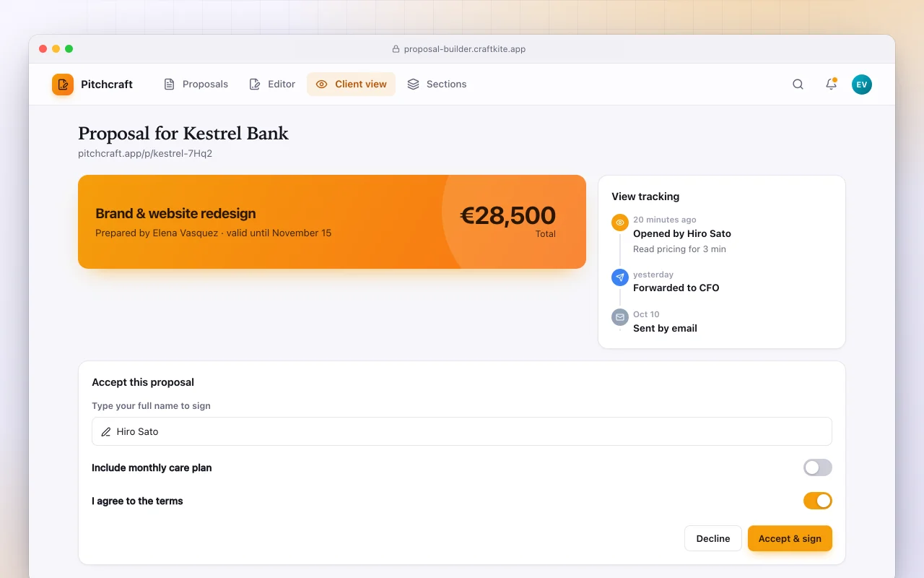The image size is (924, 578).
Task: Click the eye icon beside Opened by Hiro Sato
Action: tap(619, 223)
